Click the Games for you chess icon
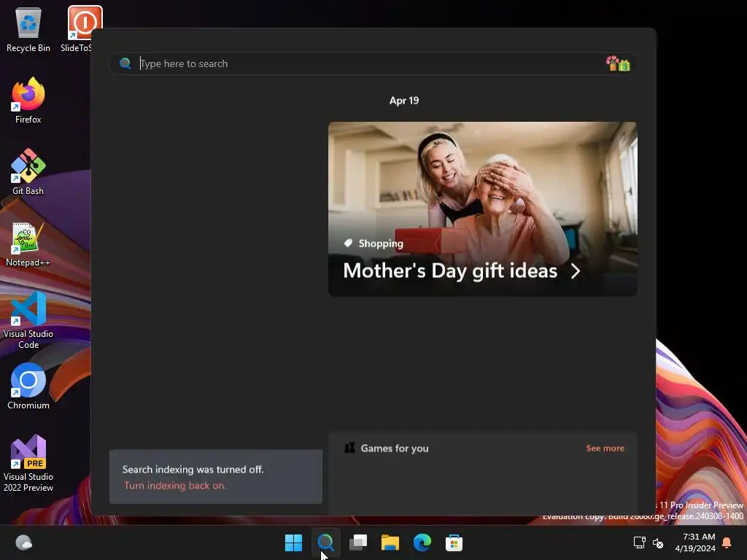747x560 pixels. 349,448
